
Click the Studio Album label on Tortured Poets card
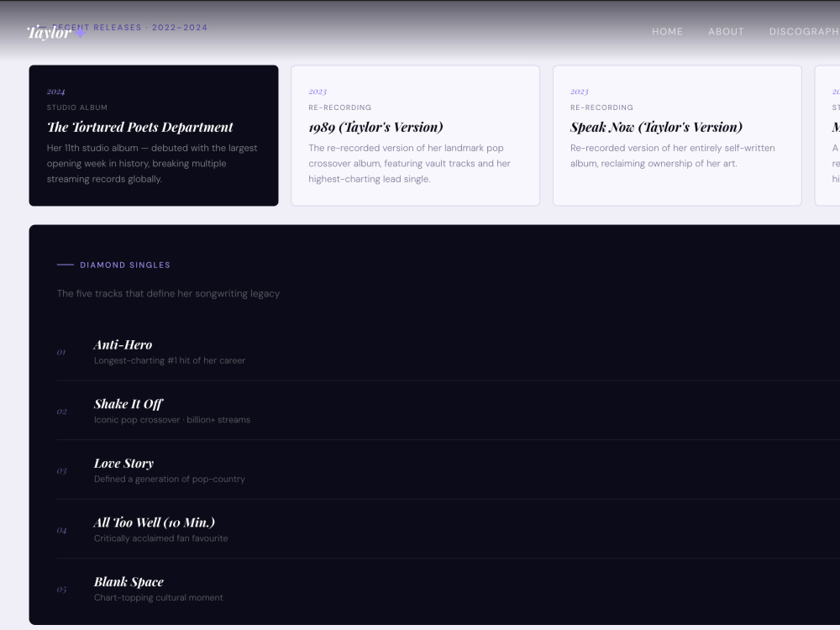pos(77,108)
